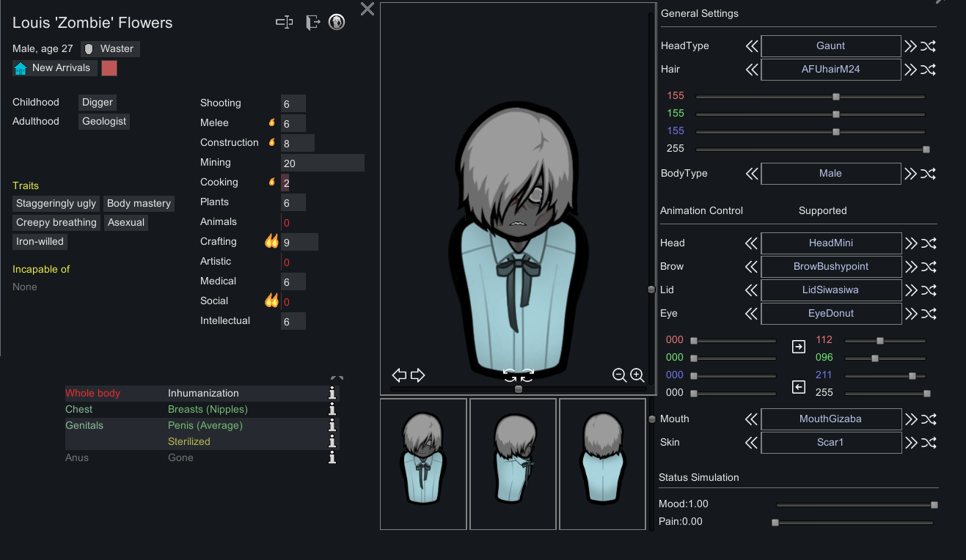Viewport: 966px width, 560px height.
Task: Click the Iron-willed trait
Action: tap(40, 242)
